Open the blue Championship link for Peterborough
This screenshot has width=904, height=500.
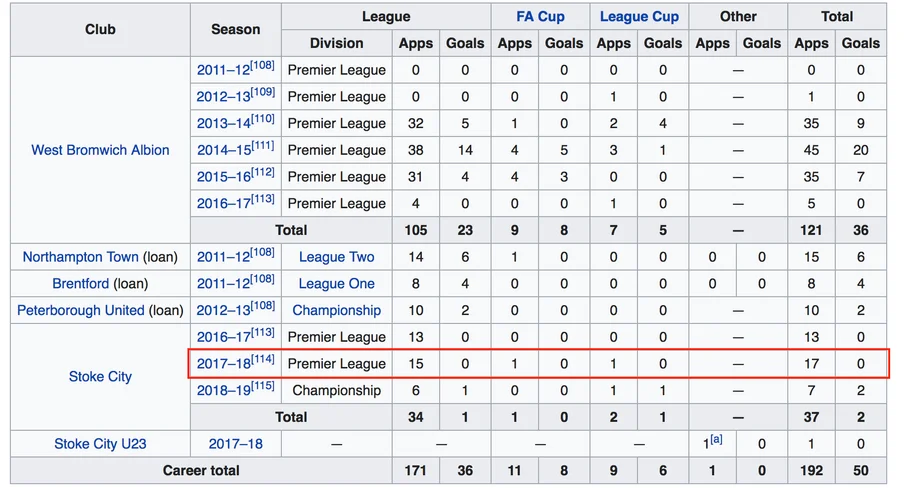(337, 310)
